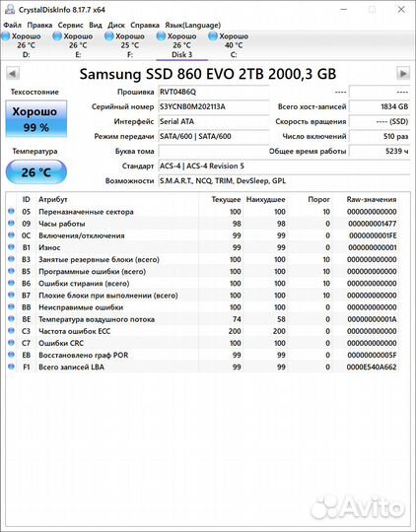Image resolution: width=416 pixels, height=532 pixels.
Task: Click the 1834 GB total host writes value
Action: [x=380, y=106]
